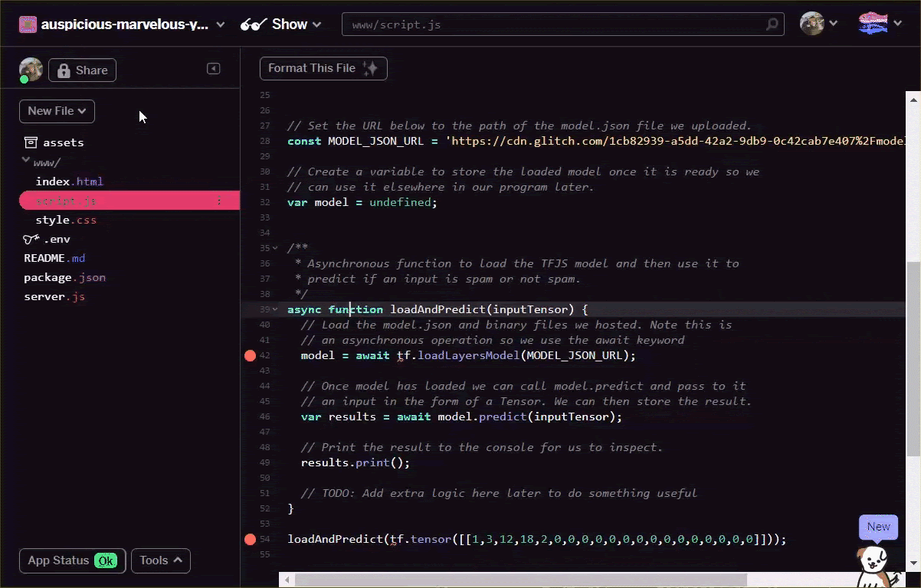921x588 pixels.
Task: Click the Format This File button
Action: point(323,68)
